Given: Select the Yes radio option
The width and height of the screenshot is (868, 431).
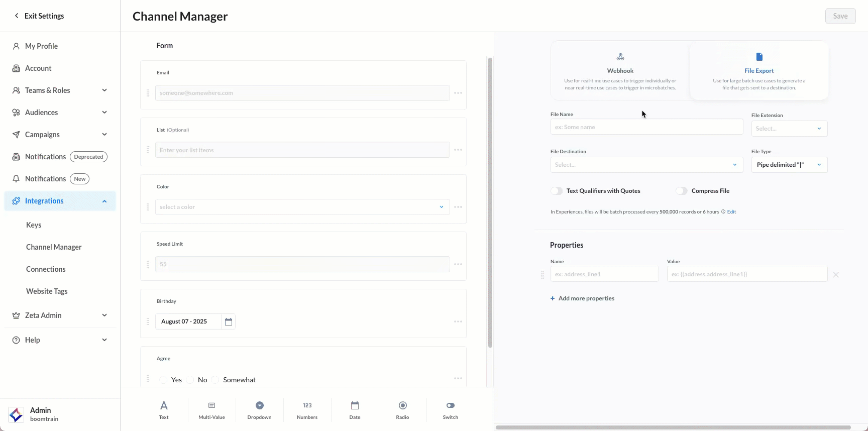Looking at the screenshot, I should tap(164, 380).
